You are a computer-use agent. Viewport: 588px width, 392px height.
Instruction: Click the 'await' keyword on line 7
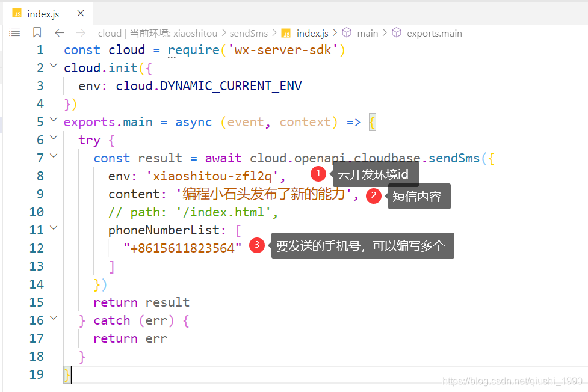[223, 158]
